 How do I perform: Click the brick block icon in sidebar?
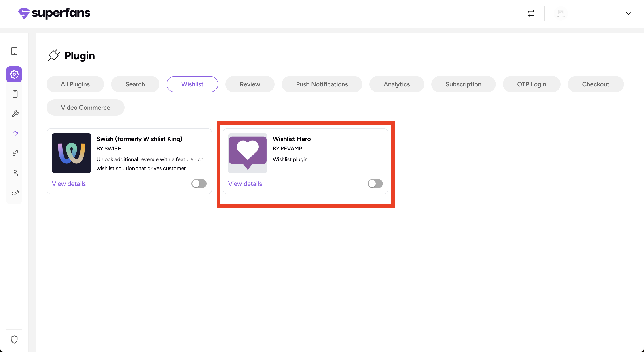[15, 192]
